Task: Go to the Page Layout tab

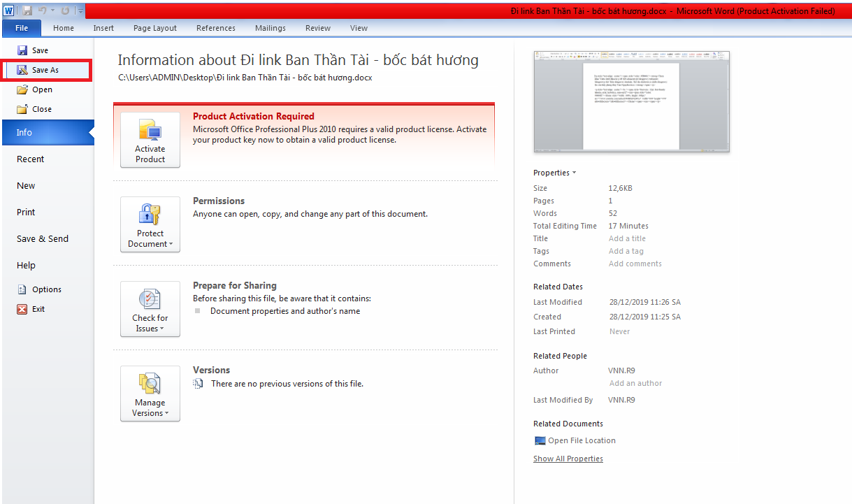Action: point(155,28)
